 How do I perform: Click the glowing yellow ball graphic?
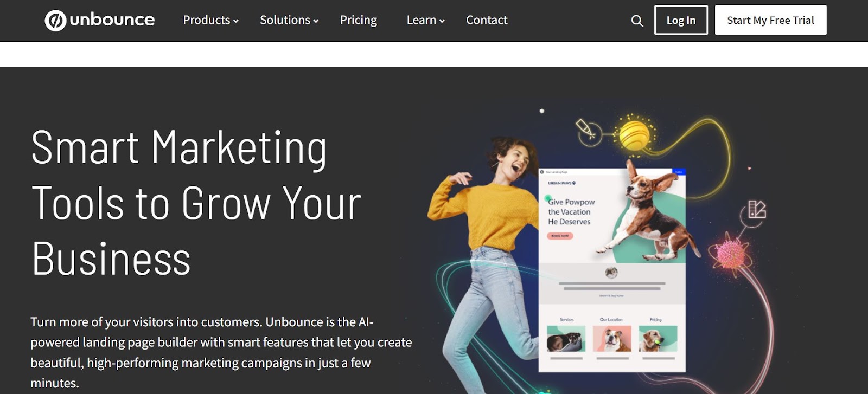(635, 134)
